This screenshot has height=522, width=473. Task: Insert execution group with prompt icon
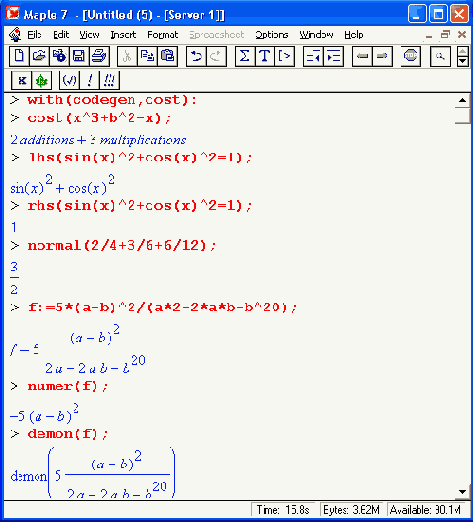point(284,56)
